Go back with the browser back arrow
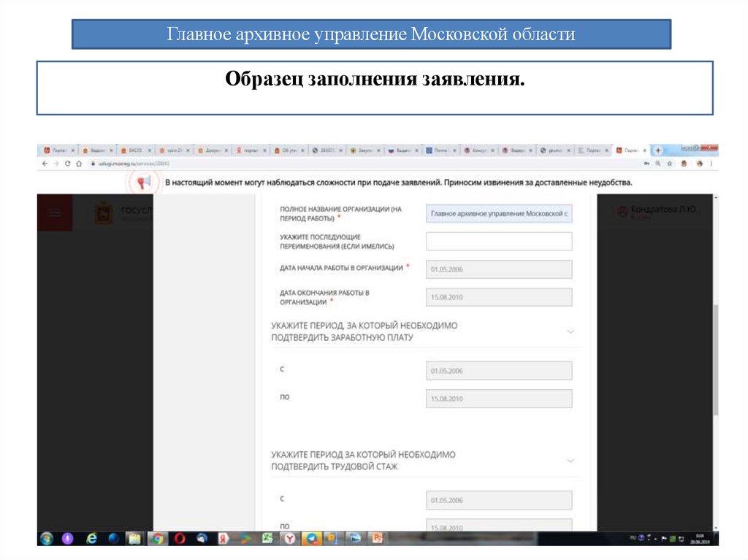Screen dimensions: 748x560 coord(45,164)
